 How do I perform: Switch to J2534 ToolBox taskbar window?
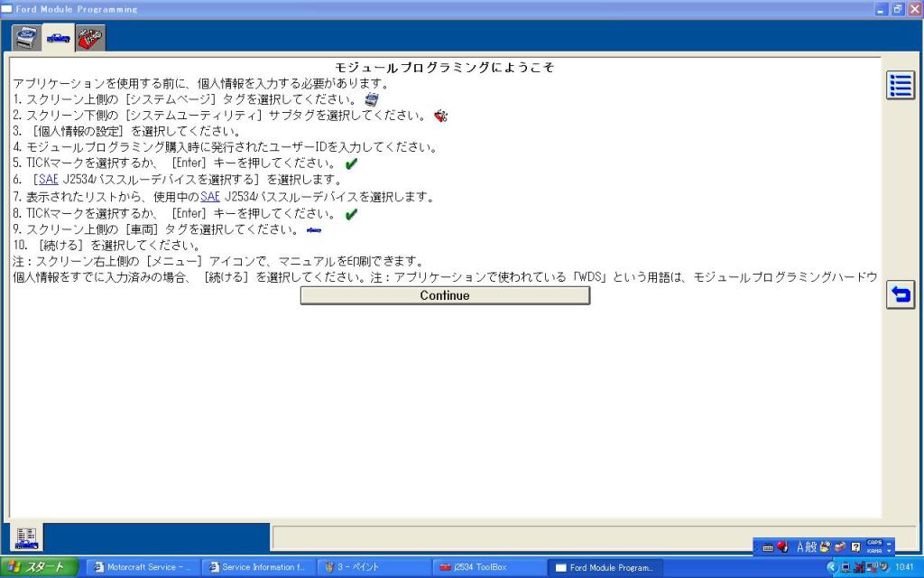[x=488, y=567]
